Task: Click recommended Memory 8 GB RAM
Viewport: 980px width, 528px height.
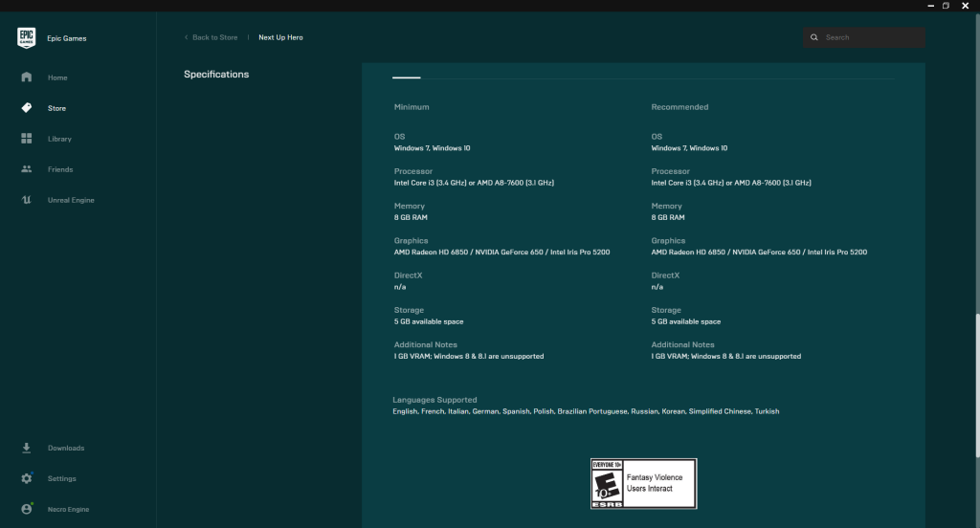Action: (x=668, y=217)
